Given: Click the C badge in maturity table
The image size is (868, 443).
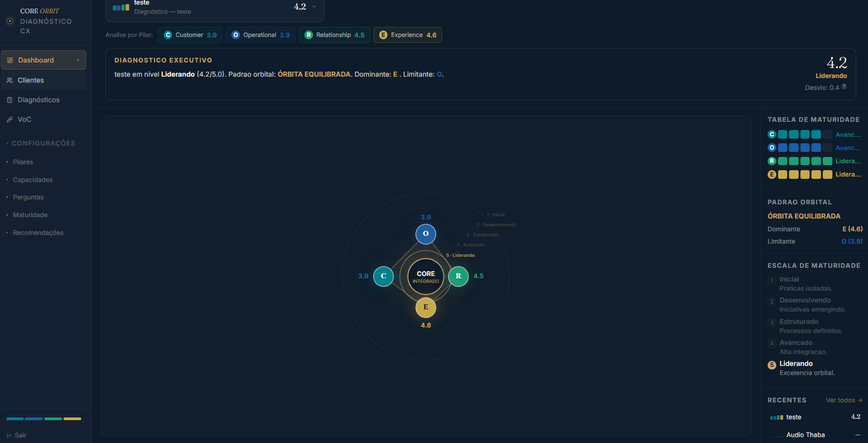Looking at the screenshot, I should pos(772,135).
